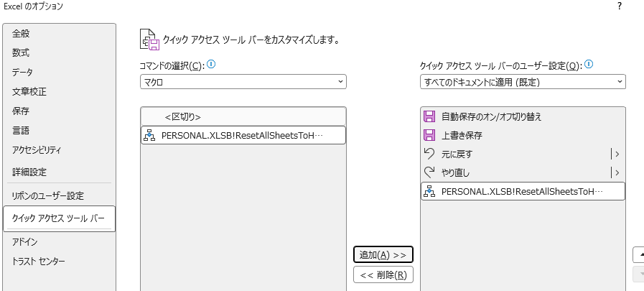Open the 全般 options category
The width and height of the screenshot is (644, 291).
(x=59, y=33)
